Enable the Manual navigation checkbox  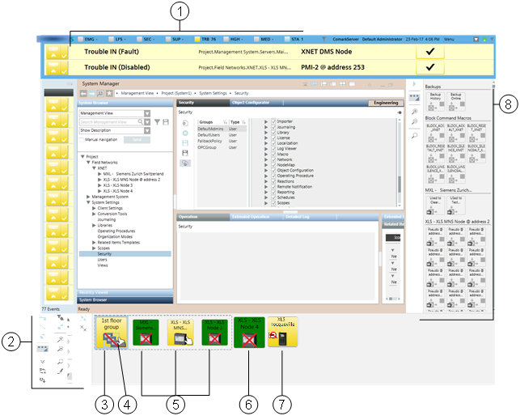82,139
